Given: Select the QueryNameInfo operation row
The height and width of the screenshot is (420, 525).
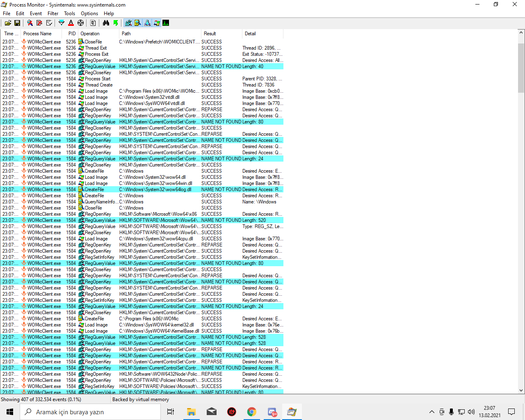Looking at the screenshot, I should 142,202.
